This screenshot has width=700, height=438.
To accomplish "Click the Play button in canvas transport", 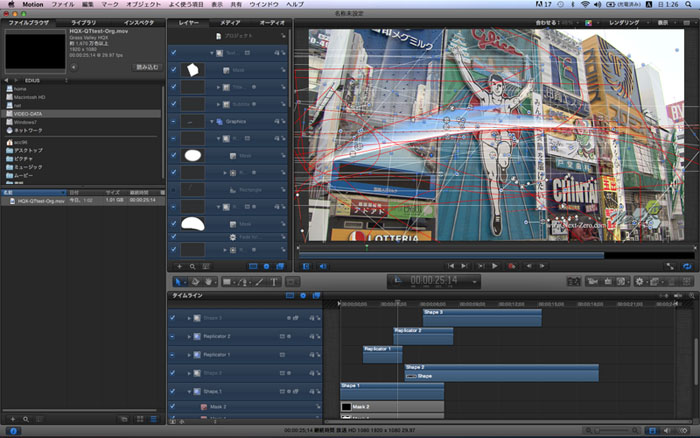I will [x=495, y=266].
